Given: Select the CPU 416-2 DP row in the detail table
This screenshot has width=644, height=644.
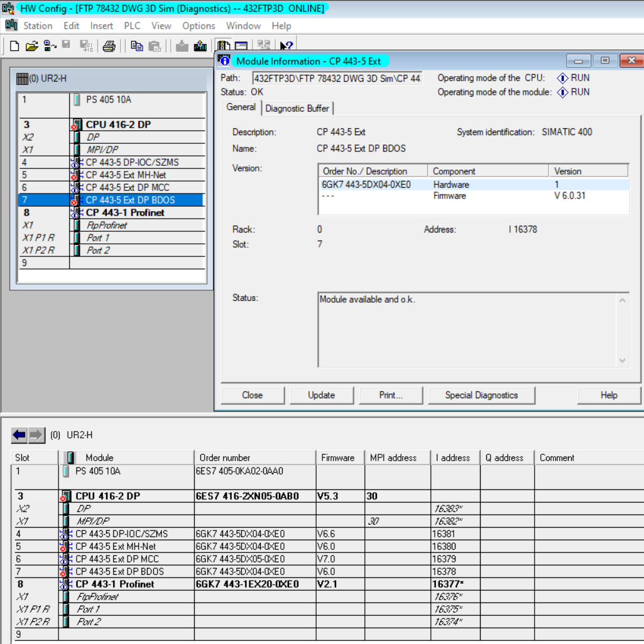Looking at the screenshot, I should tap(107, 496).
